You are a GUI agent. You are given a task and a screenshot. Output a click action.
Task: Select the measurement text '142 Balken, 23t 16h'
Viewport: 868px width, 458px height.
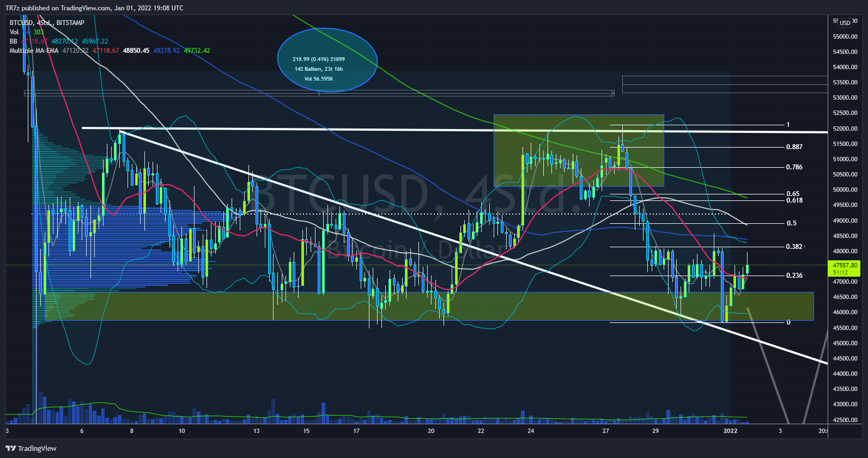click(319, 69)
